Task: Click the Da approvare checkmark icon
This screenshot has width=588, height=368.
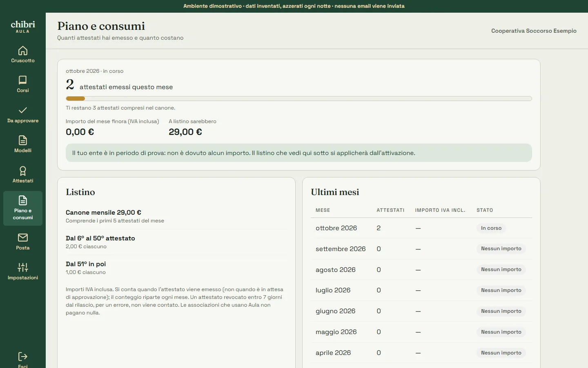Action: [23, 110]
